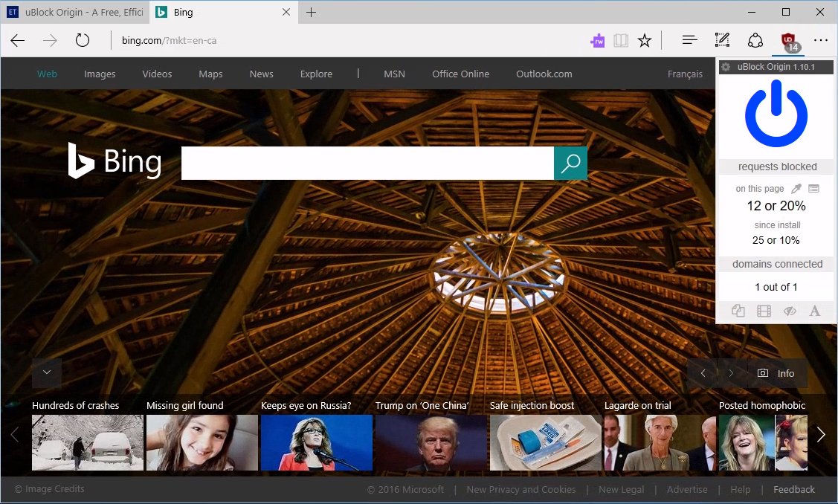Toggle uBlock no-popups switch icon

pyautogui.click(x=738, y=311)
